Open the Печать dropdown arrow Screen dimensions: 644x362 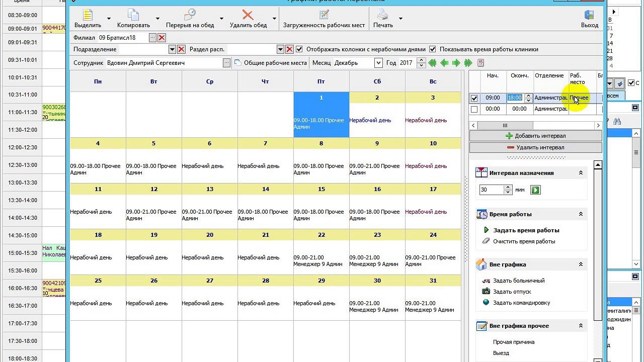pos(400,19)
